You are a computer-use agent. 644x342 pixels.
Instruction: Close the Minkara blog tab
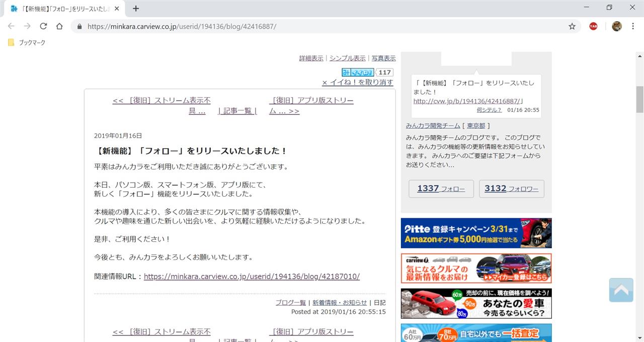click(x=117, y=9)
